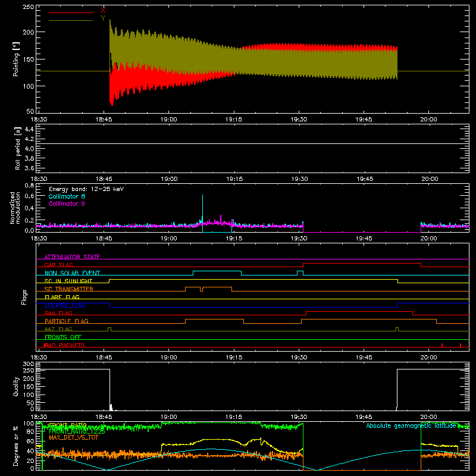Click the cyan Collimator 8 spike peak
The image size is (476, 476).
coord(202,196)
